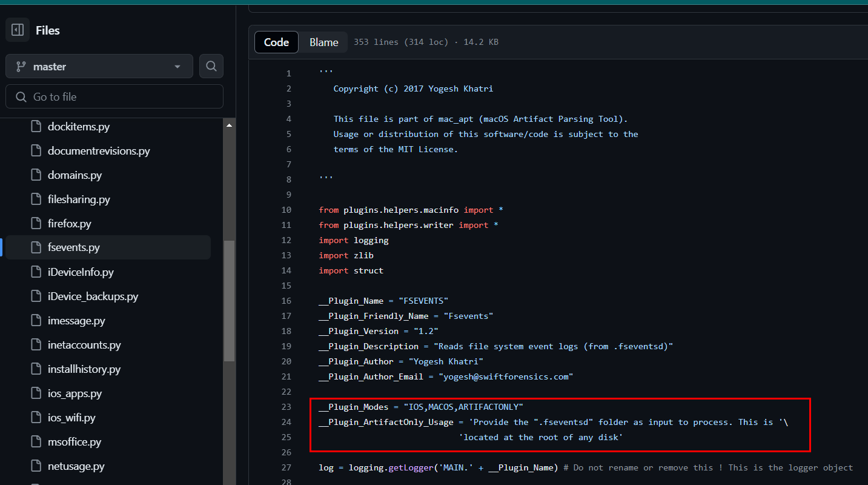Click the file tree scrollbar up arrow
This screenshot has height=485, width=868.
tap(229, 125)
